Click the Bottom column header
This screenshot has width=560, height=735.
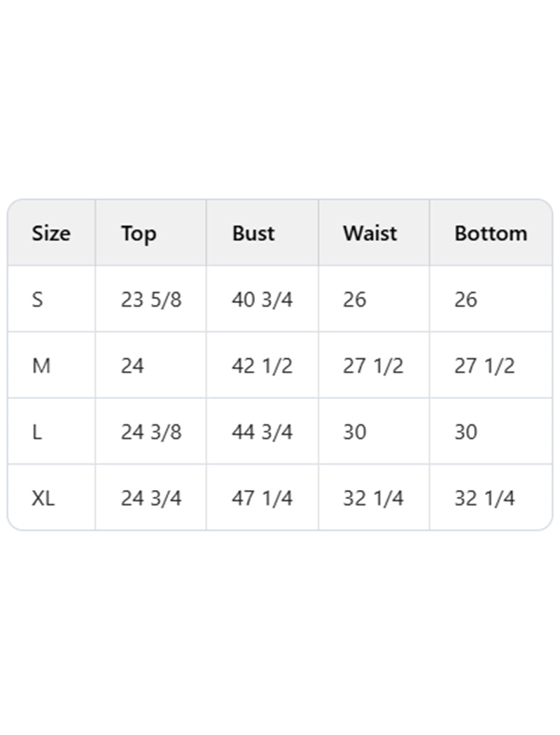(x=491, y=233)
